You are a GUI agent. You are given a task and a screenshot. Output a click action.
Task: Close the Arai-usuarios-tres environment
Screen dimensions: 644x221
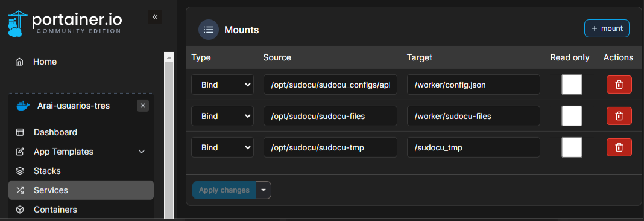[143, 106]
